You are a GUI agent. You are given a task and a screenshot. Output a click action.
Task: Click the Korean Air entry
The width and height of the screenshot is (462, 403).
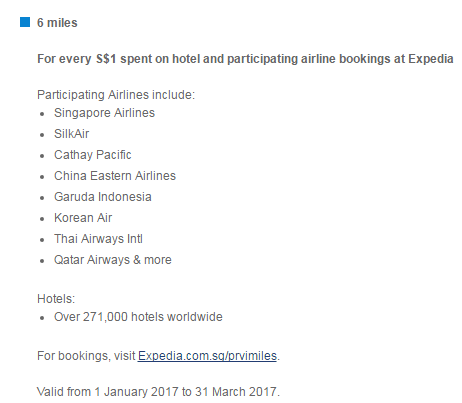[x=83, y=218]
